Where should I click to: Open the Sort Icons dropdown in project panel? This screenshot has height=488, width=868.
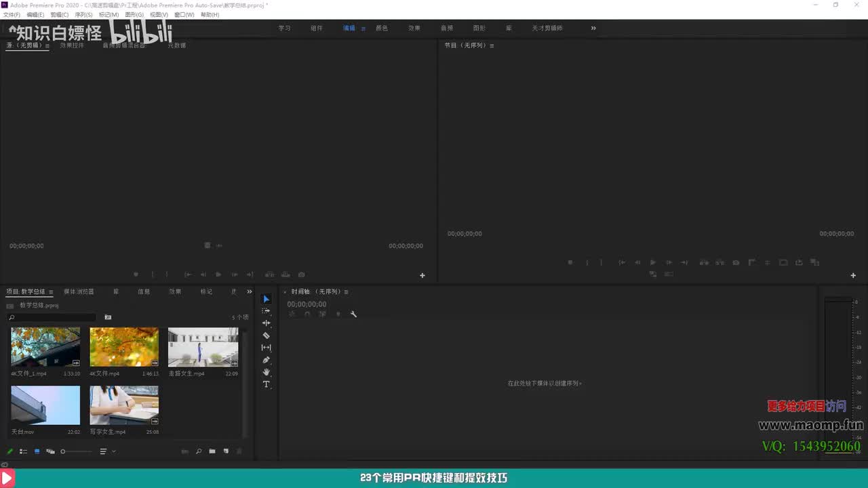pyautogui.click(x=108, y=451)
